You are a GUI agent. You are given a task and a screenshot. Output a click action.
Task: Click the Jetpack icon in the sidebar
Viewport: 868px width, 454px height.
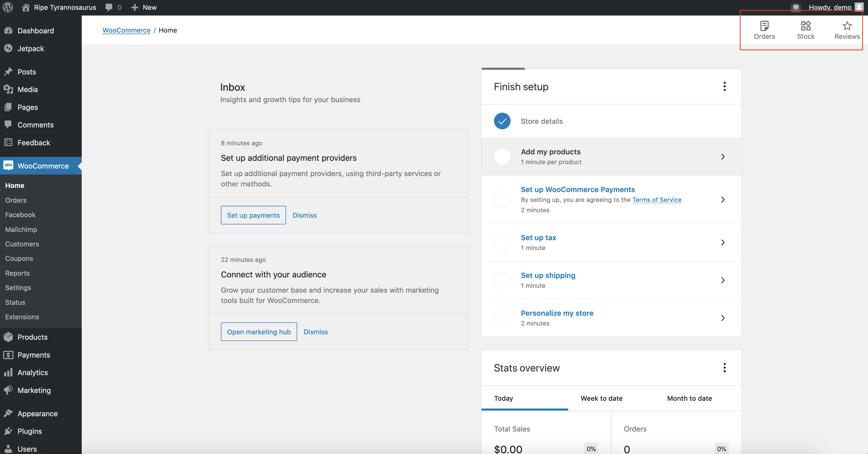coord(9,49)
